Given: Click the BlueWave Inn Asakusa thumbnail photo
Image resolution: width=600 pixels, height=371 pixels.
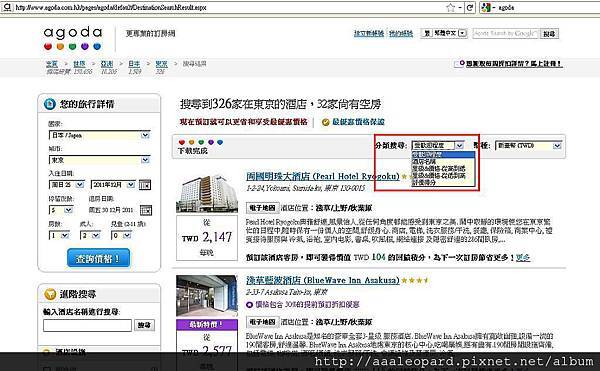Looking at the screenshot, I should (x=207, y=296).
